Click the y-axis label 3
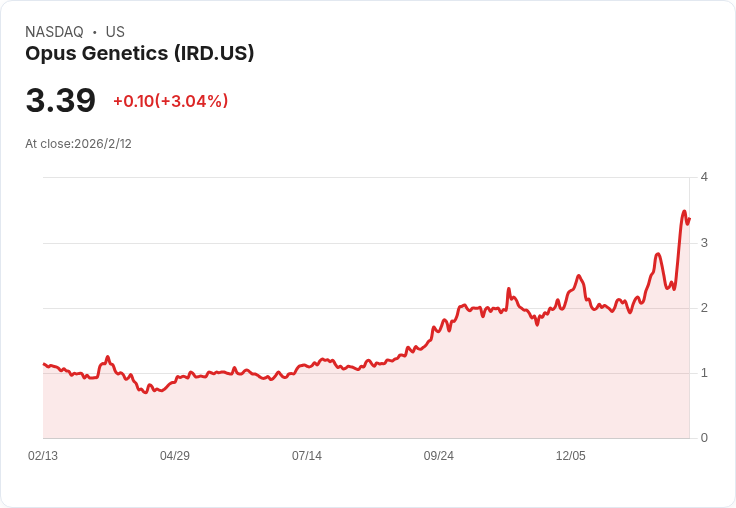The image size is (736, 508). click(704, 243)
